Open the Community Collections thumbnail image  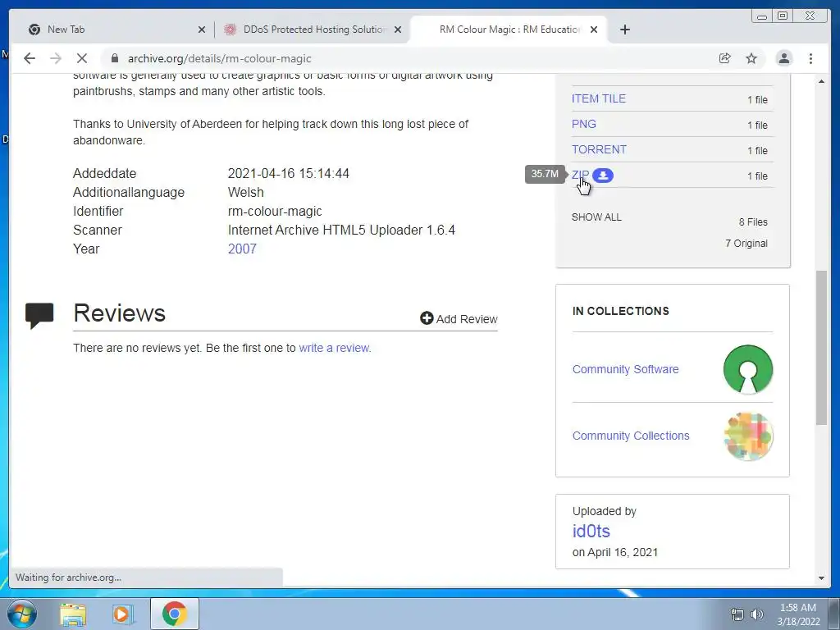click(x=748, y=436)
